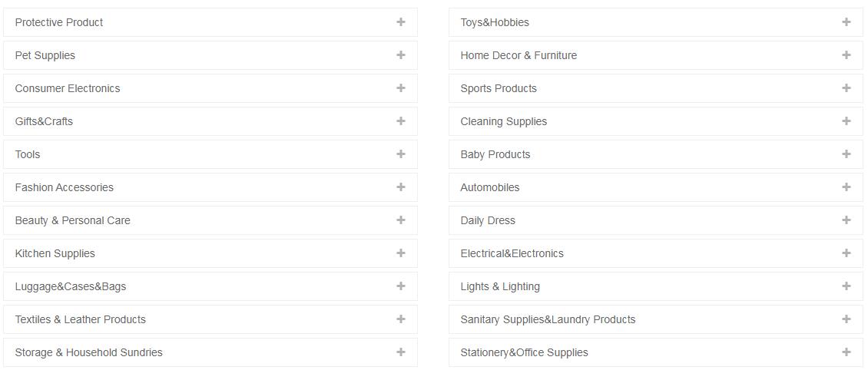Select the Gifts&Crafts label
The width and height of the screenshot is (868, 370).
tap(44, 121)
